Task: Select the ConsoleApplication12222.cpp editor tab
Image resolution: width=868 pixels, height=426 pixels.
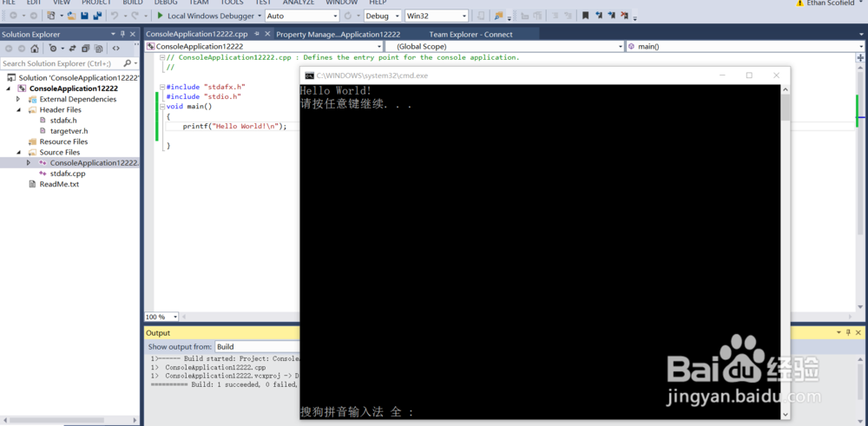Action: point(198,34)
